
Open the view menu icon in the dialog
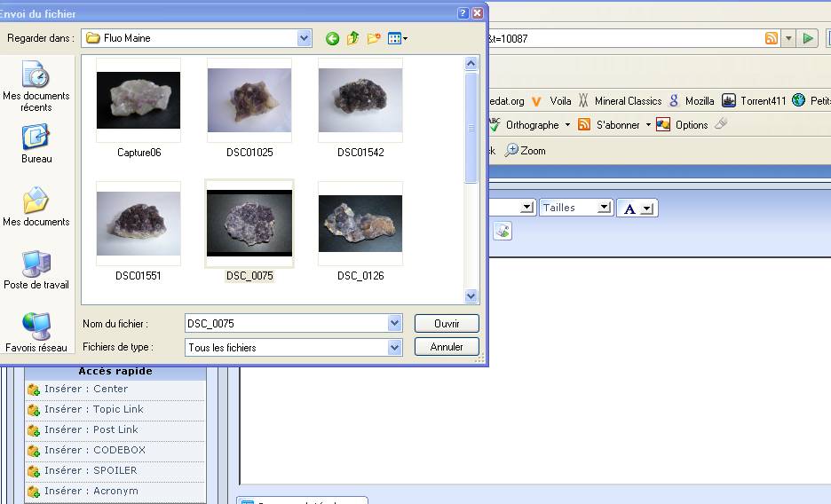point(397,38)
